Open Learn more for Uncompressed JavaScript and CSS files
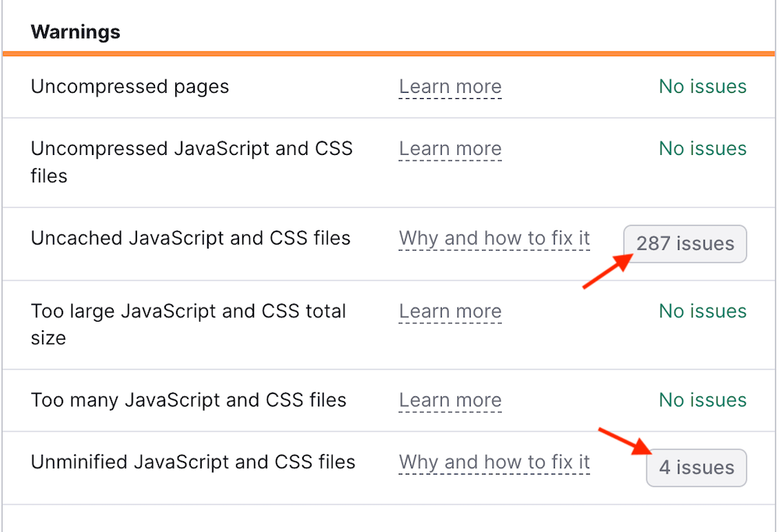 tap(450, 149)
